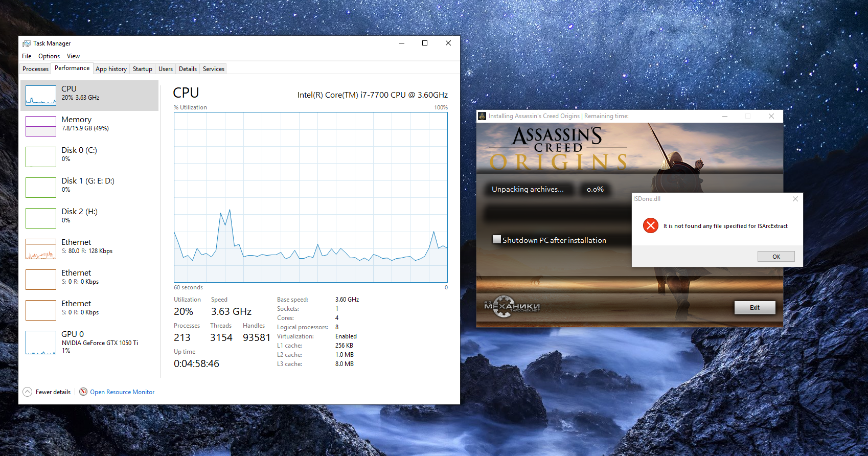Open the Services tab
The width and height of the screenshot is (868, 456).
(x=214, y=69)
